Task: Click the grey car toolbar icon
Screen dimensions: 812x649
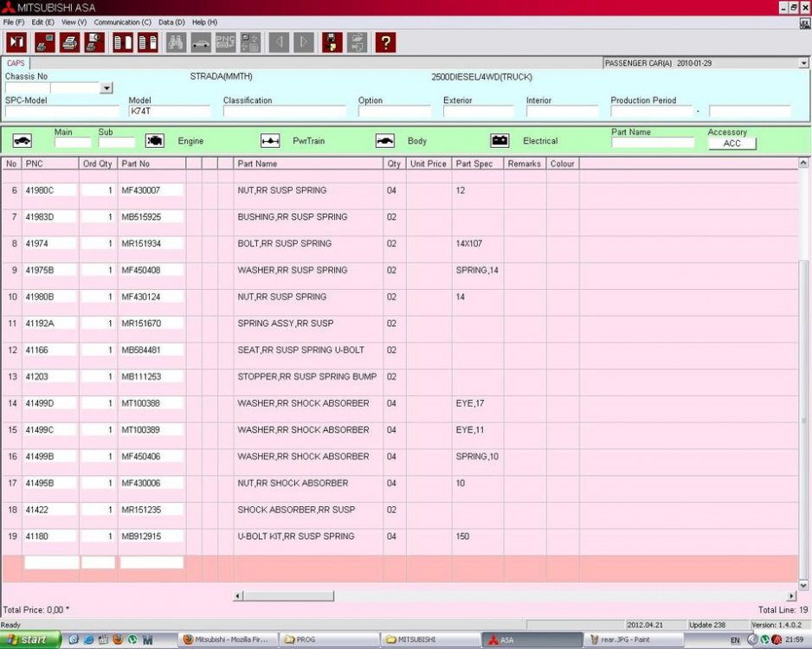Action: (x=201, y=42)
